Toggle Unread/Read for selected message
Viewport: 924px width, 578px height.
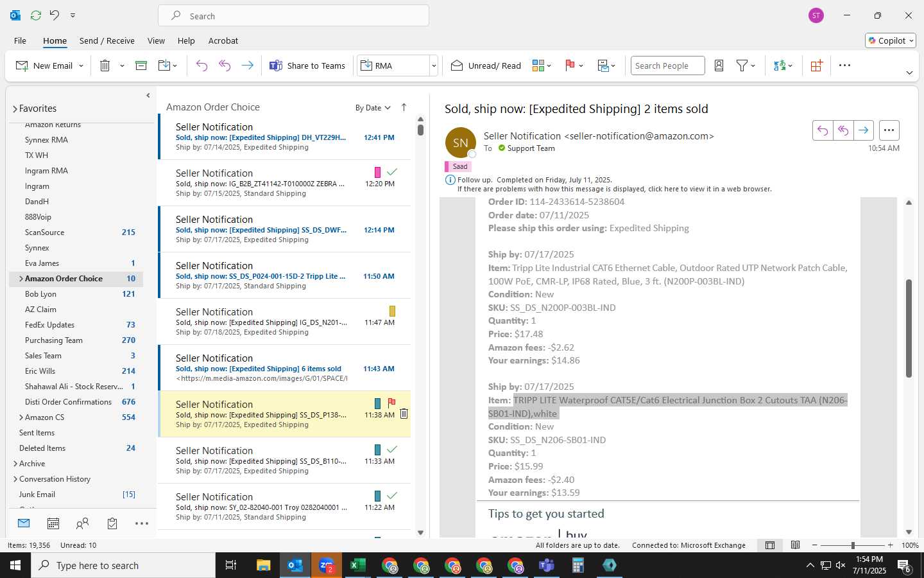[x=486, y=66]
